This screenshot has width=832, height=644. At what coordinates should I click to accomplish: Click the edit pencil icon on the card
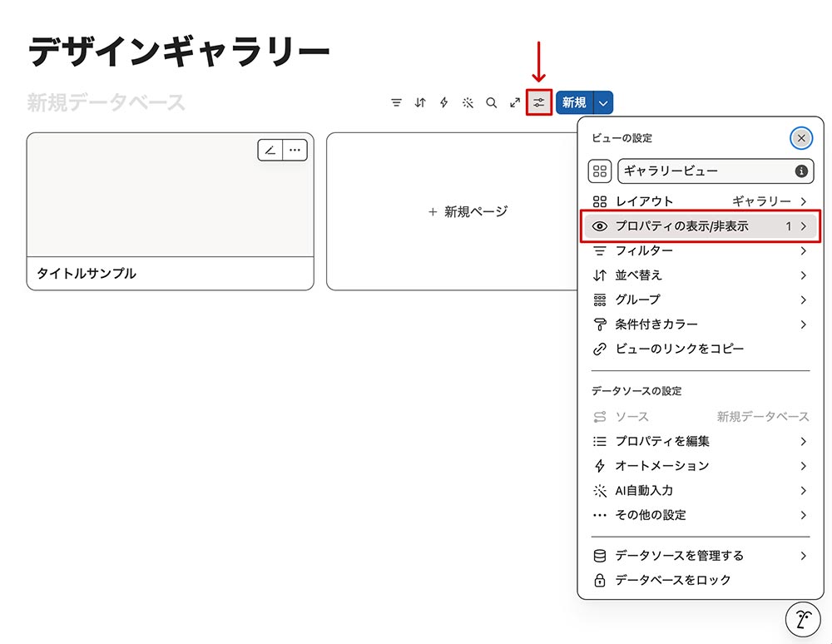[x=270, y=150]
